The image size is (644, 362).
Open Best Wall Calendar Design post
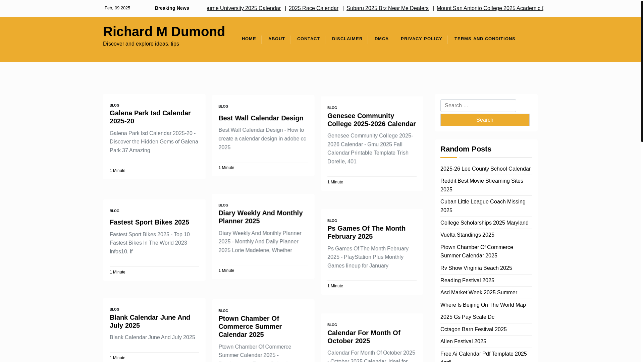(261, 118)
